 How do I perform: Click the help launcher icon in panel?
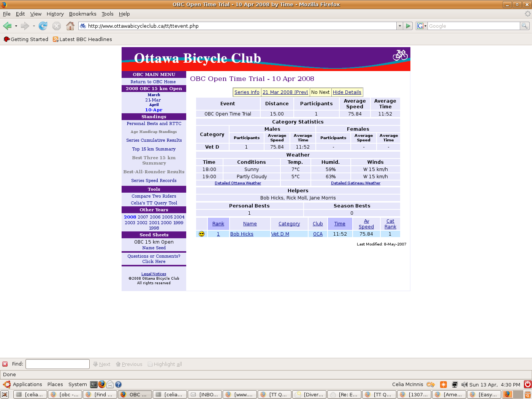pyautogui.click(x=118, y=385)
